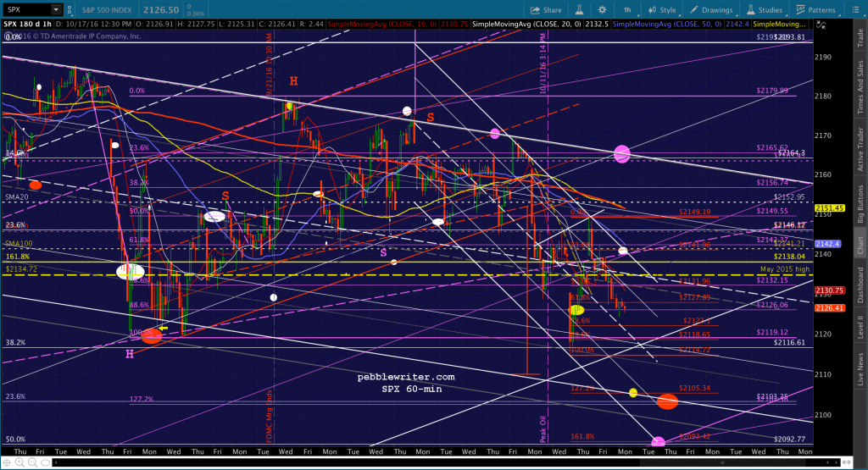Open the symbol selector dropdown arrow
This screenshot has width=868, height=470.
point(56,9)
